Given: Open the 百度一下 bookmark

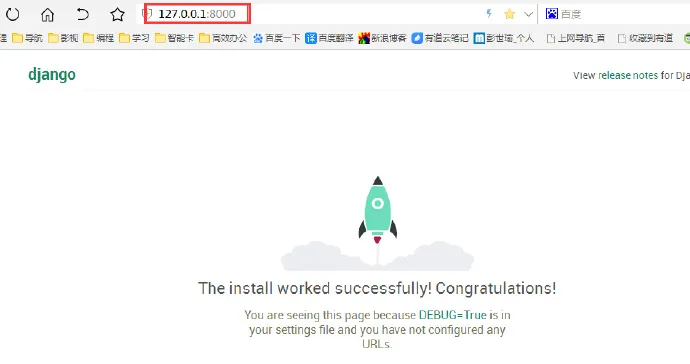Looking at the screenshot, I should point(276,38).
